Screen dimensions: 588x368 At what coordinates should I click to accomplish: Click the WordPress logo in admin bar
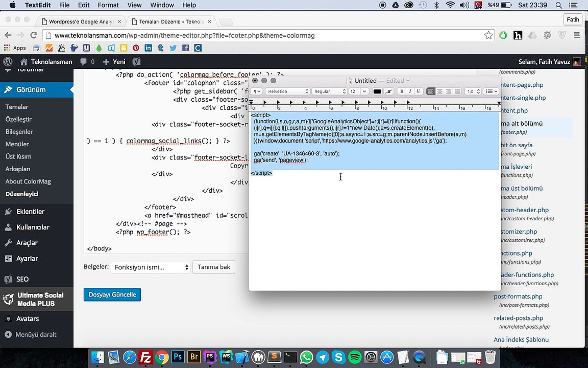pos(8,61)
